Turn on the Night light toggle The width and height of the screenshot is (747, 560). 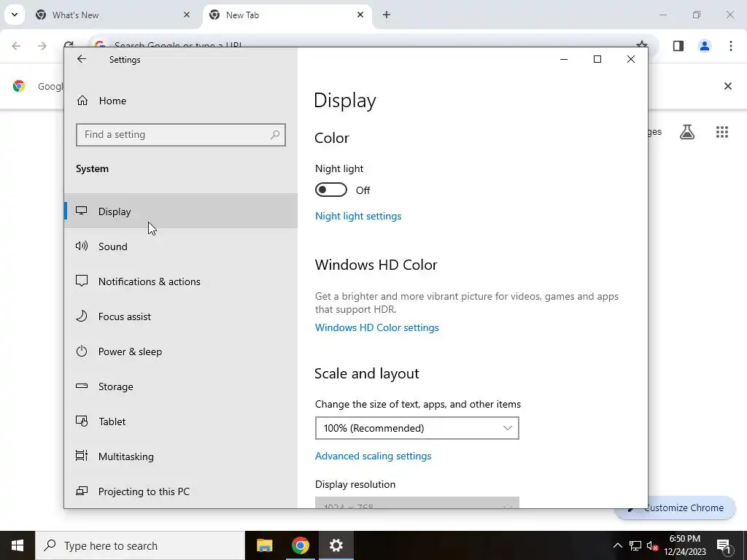pos(330,190)
